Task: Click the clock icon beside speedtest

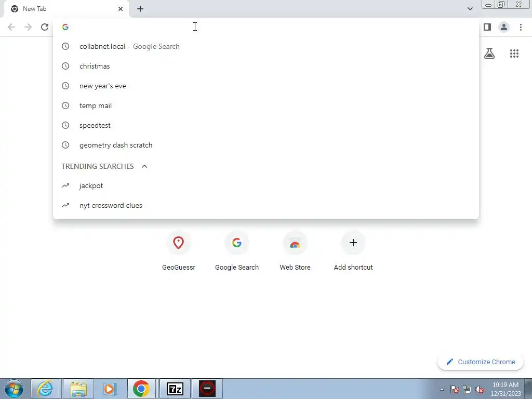Action: tap(65, 125)
